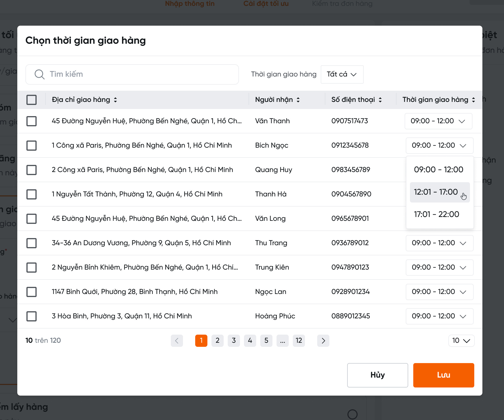Check the Bích Ngọc row checkbox
This screenshot has width=504, height=420.
click(32, 146)
